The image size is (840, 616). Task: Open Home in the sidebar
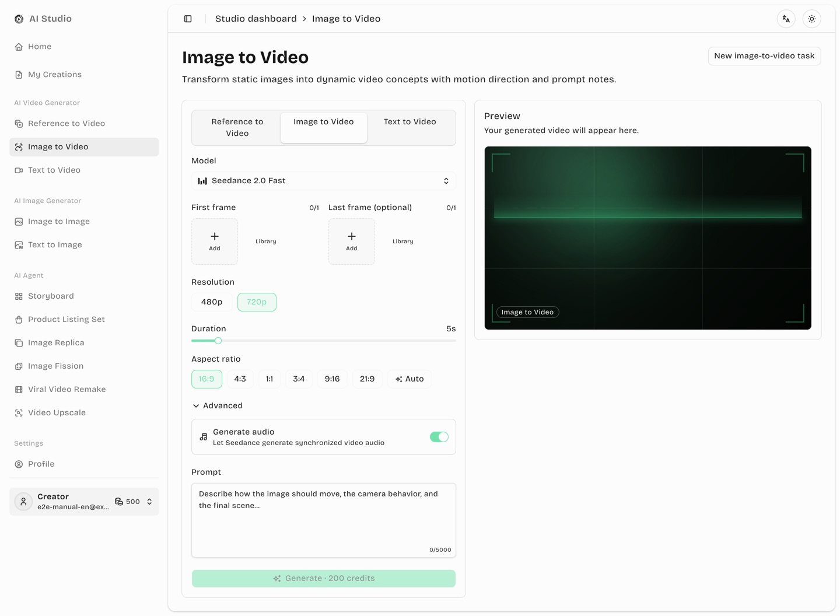click(x=84, y=47)
